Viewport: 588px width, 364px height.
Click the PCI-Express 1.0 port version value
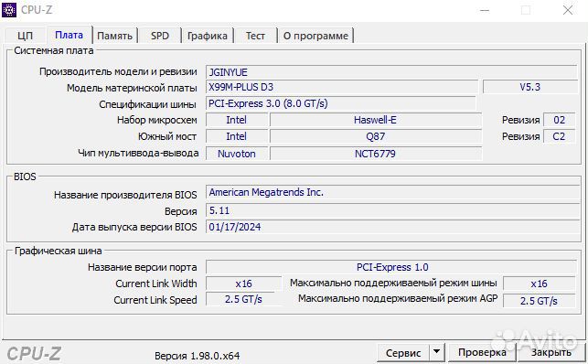(391, 267)
